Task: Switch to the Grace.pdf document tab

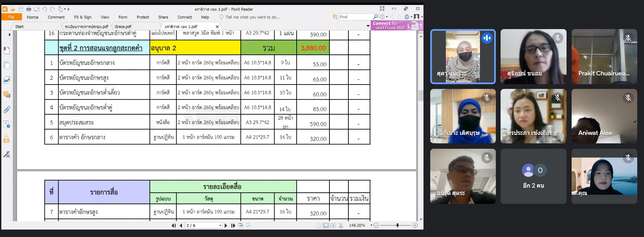Action: point(123,26)
